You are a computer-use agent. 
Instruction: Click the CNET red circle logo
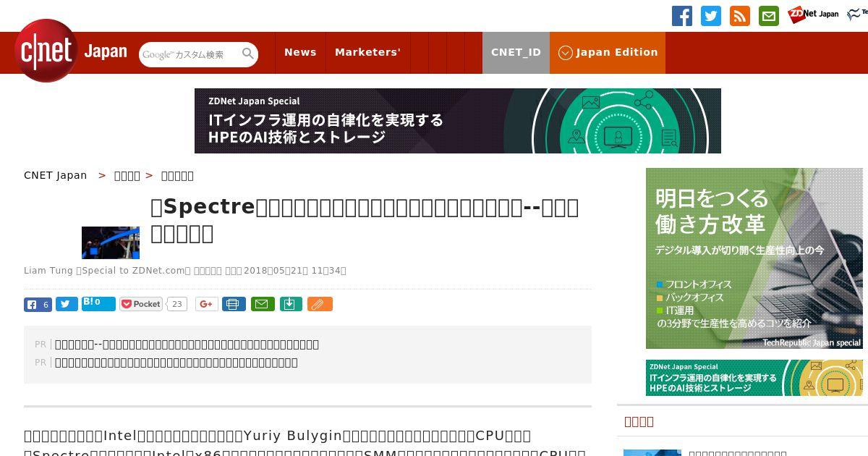coord(46,51)
